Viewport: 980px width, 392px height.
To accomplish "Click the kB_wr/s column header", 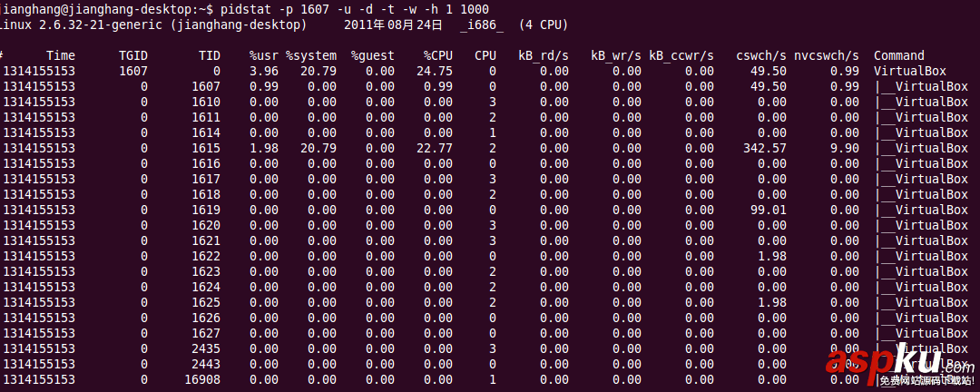I will click(x=616, y=55).
